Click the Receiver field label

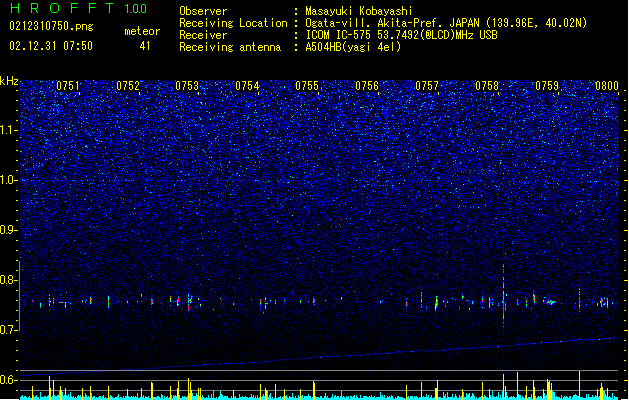pyautogui.click(x=203, y=35)
